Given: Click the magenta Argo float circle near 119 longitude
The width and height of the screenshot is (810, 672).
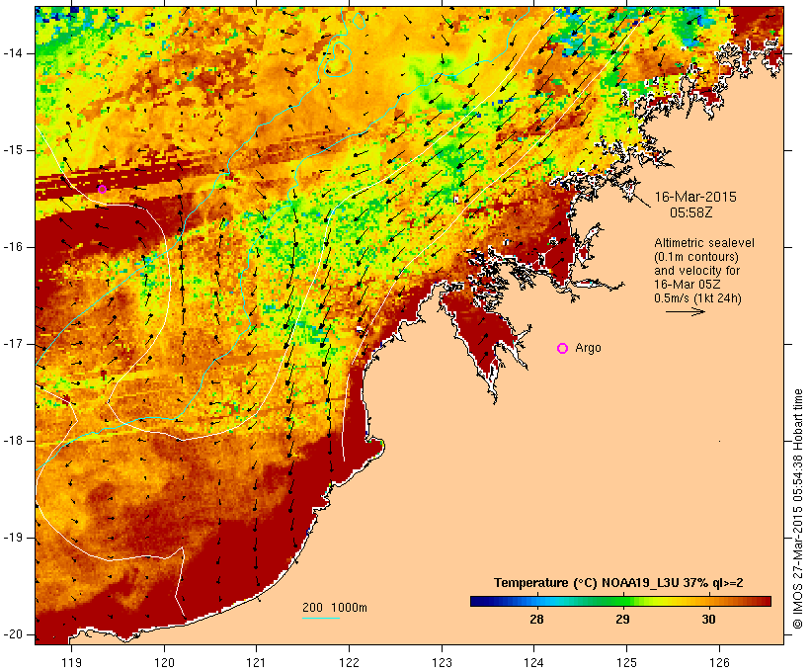Looking at the screenshot, I should 103,189.
